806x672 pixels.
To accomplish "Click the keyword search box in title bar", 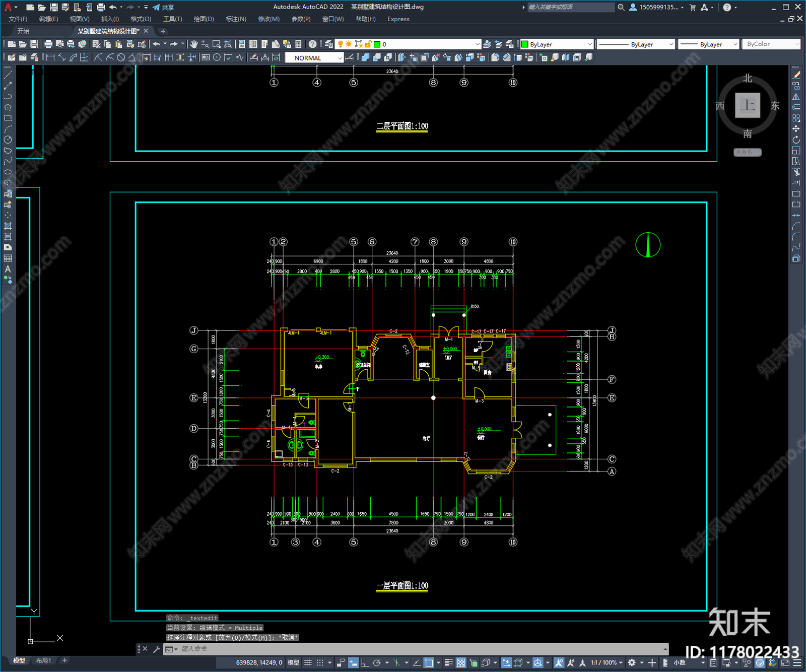I will coord(571,7).
